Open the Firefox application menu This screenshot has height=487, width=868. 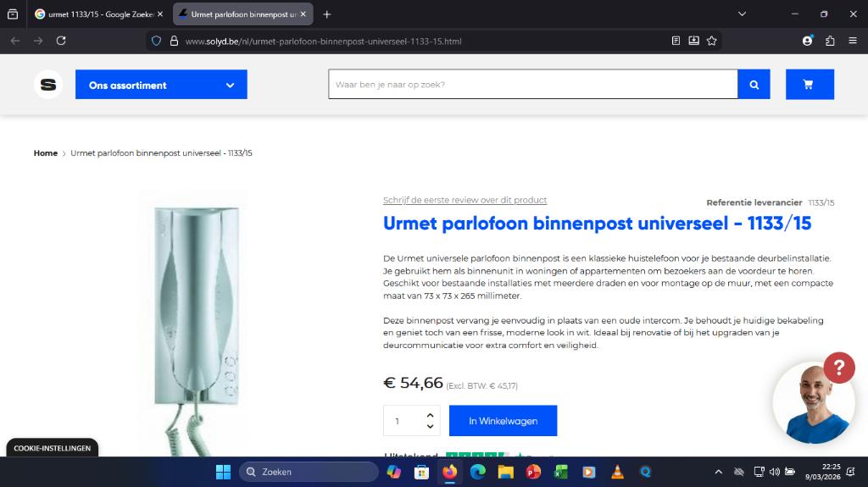853,41
